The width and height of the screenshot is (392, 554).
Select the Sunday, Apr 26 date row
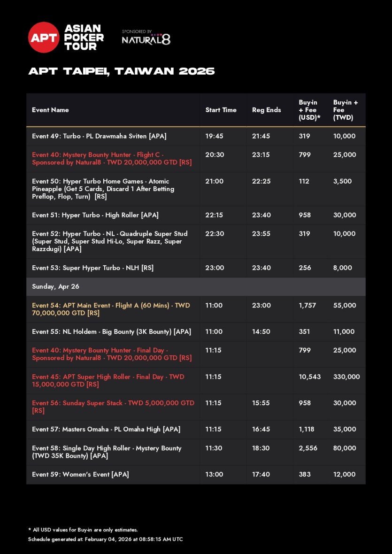(53, 286)
